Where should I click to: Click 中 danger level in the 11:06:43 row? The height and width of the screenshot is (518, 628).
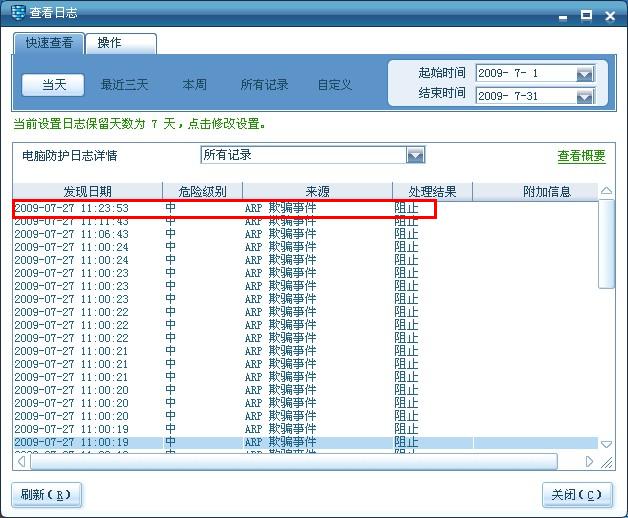coord(170,234)
